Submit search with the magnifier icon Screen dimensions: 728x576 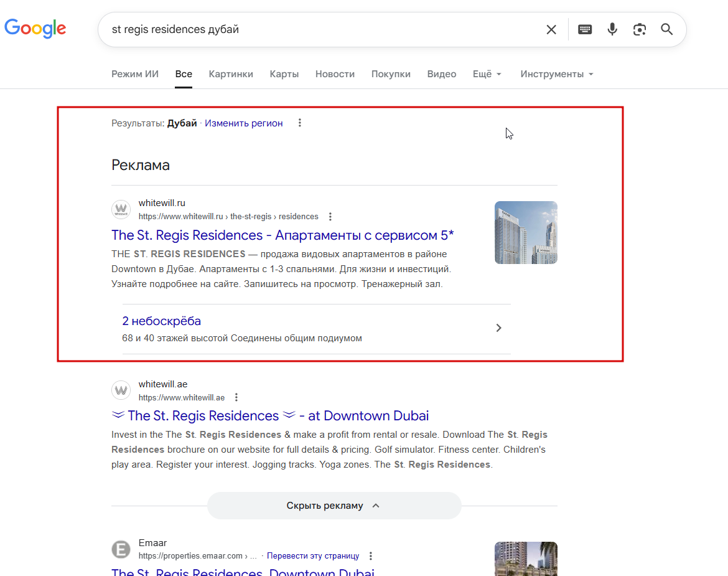(667, 29)
